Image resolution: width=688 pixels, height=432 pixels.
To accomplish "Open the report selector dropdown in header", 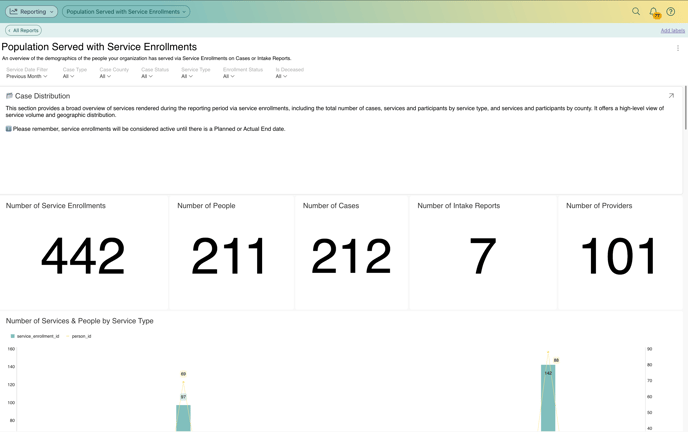I will 126,12.
